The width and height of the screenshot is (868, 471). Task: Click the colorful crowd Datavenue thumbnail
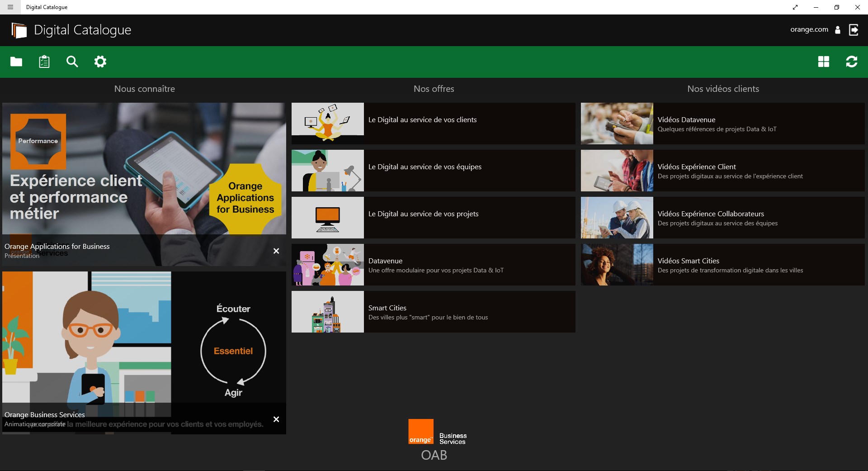pos(328,265)
